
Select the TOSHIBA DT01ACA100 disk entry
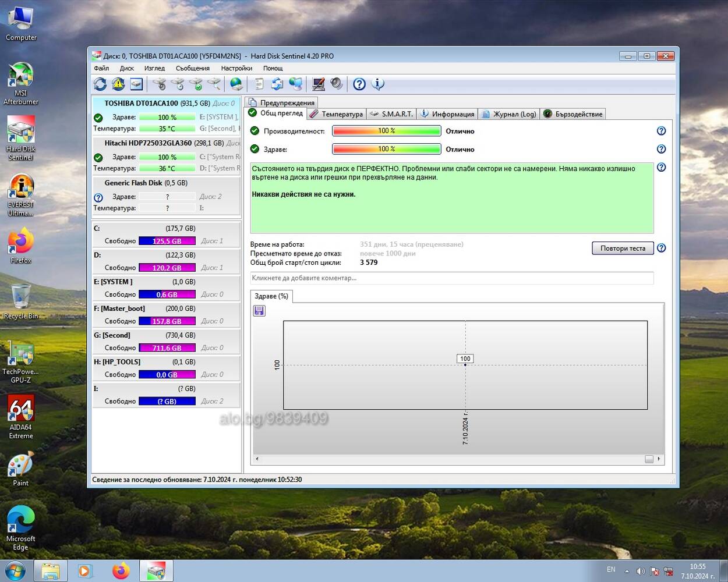pos(166,116)
